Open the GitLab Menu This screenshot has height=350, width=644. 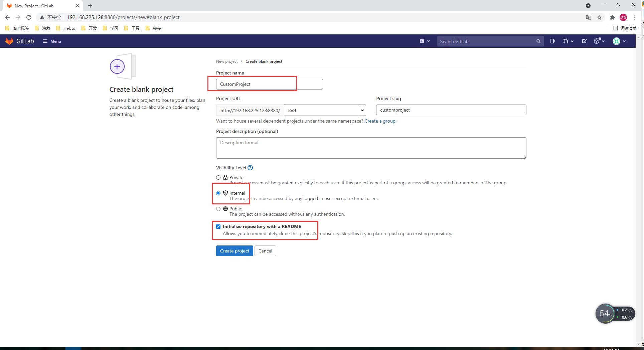[x=52, y=41]
